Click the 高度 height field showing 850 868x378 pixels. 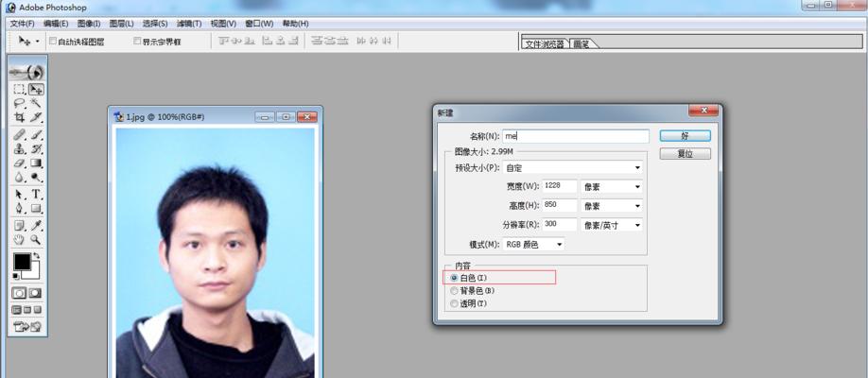pyautogui.click(x=559, y=205)
